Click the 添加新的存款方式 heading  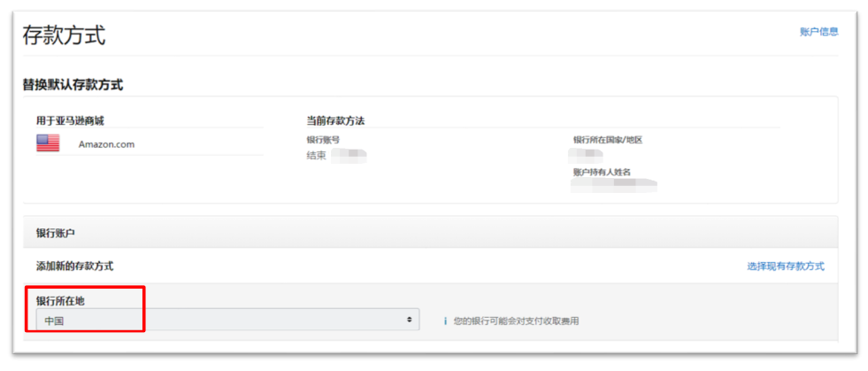point(74,267)
